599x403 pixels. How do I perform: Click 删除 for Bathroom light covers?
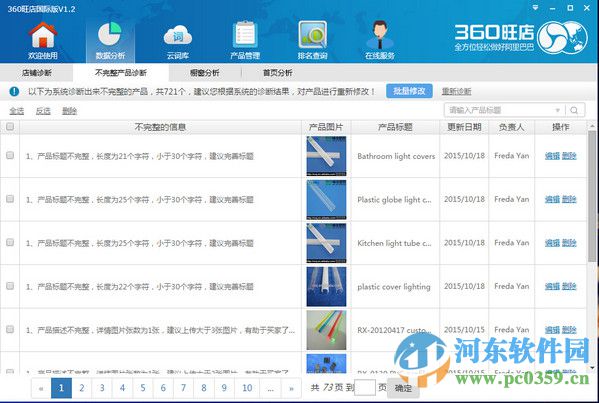pyautogui.click(x=569, y=156)
